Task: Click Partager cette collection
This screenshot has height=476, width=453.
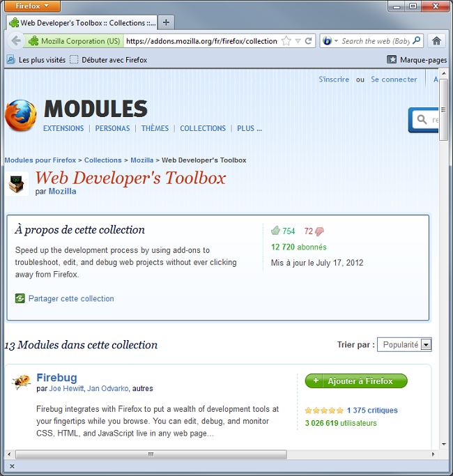Action: point(71,299)
